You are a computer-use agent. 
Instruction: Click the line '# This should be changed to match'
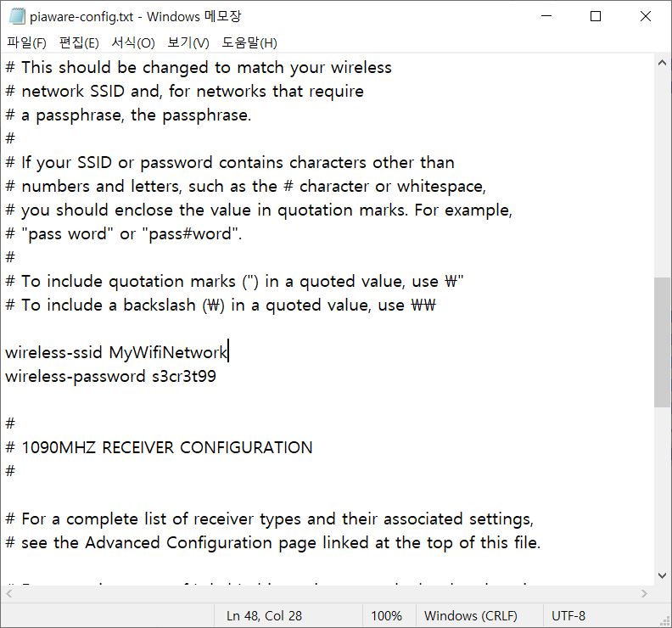pyautogui.click(x=199, y=67)
